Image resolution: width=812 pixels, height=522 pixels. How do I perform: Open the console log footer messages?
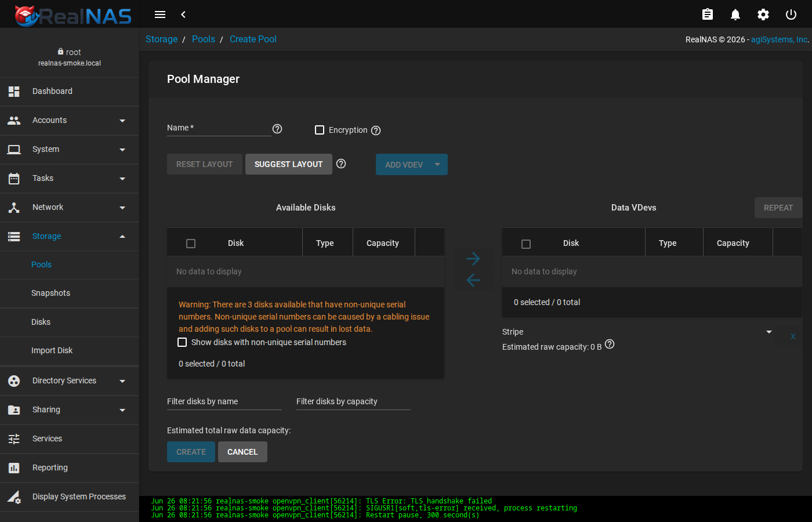476,508
